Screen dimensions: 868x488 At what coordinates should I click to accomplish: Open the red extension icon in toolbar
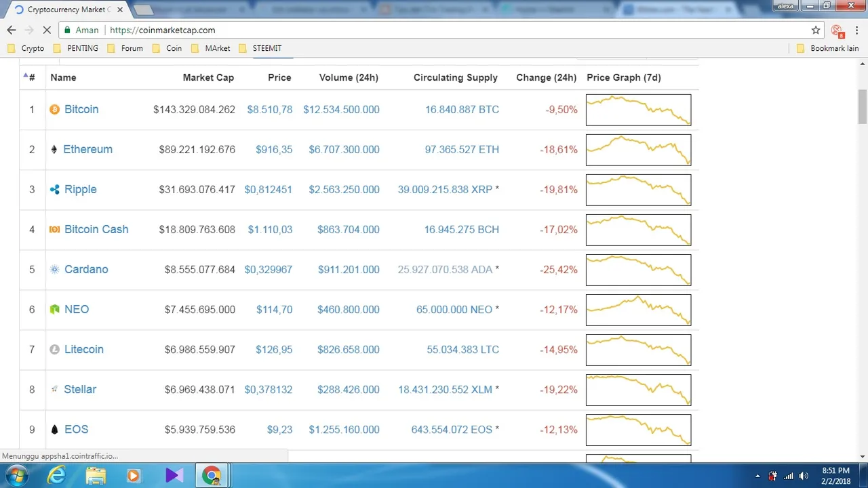[837, 30]
